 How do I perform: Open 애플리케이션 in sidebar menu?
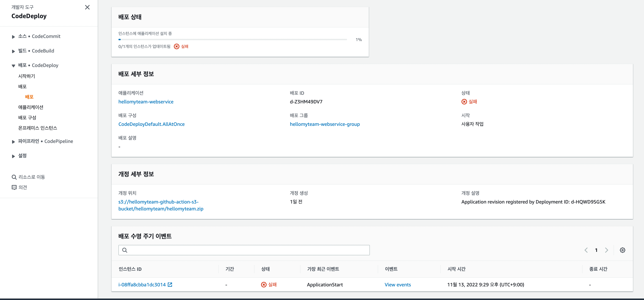click(x=31, y=107)
